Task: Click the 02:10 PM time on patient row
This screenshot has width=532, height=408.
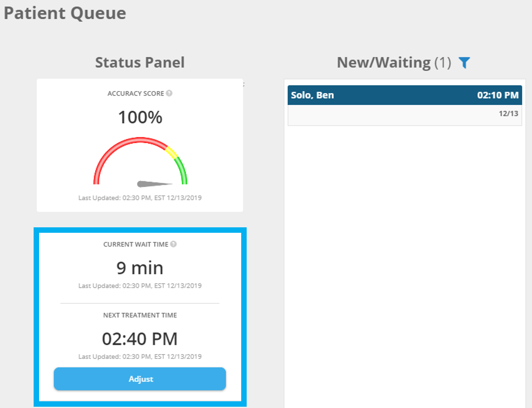Action: [498, 95]
